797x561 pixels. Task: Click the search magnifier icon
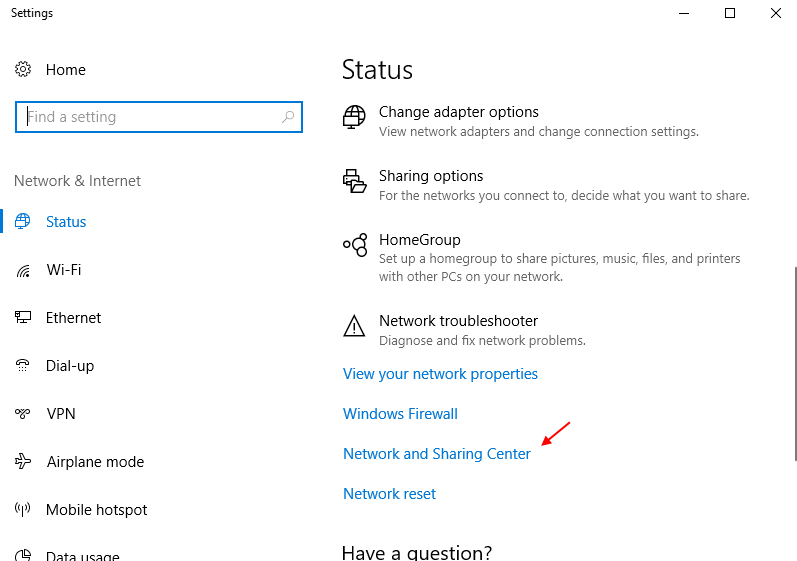(288, 117)
